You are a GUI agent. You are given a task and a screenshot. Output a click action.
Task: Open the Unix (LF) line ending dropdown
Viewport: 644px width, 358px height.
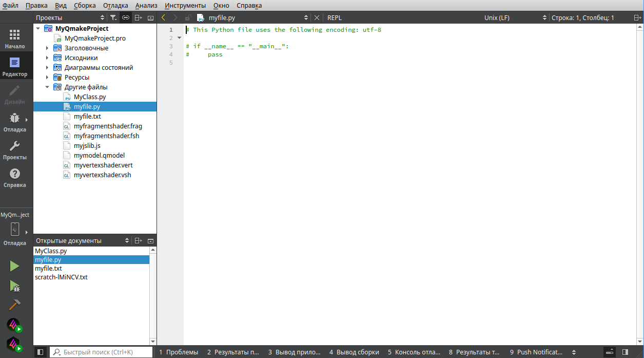click(x=515, y=17)
